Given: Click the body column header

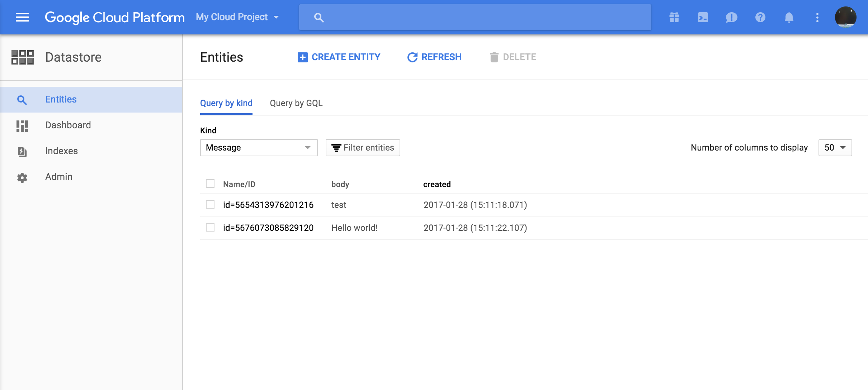Looking at the screenshot, I should point(340,184).
